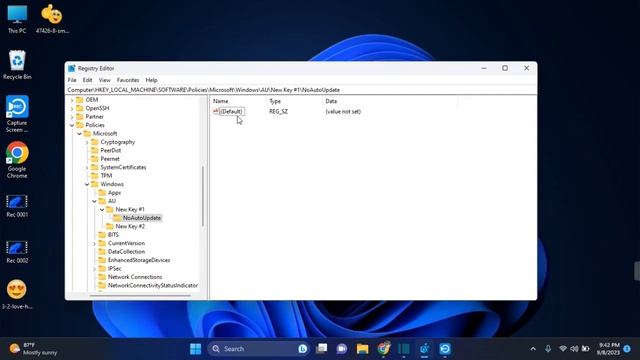Click the tree pane horizontal scrollbar
640x360 pixels.
(x=140, y=296)
